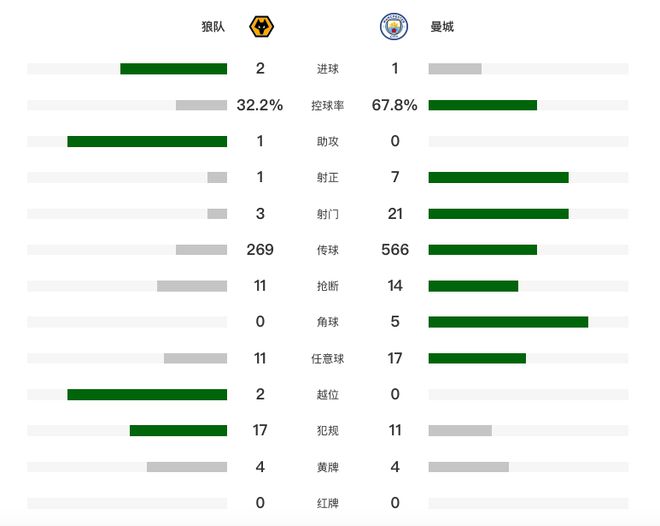Click the 传球 passes label
The height and width of the screenshot is (526, 660).
[x=327, y=250]
